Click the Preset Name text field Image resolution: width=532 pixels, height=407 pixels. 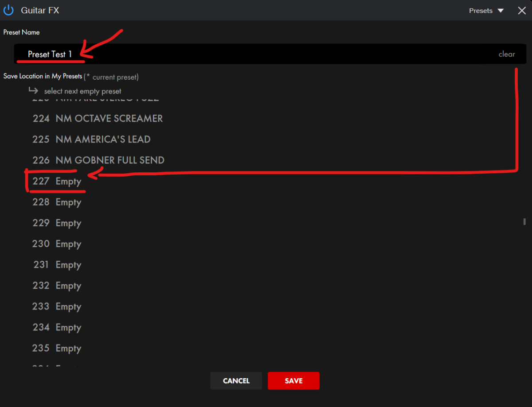point(266,54)
